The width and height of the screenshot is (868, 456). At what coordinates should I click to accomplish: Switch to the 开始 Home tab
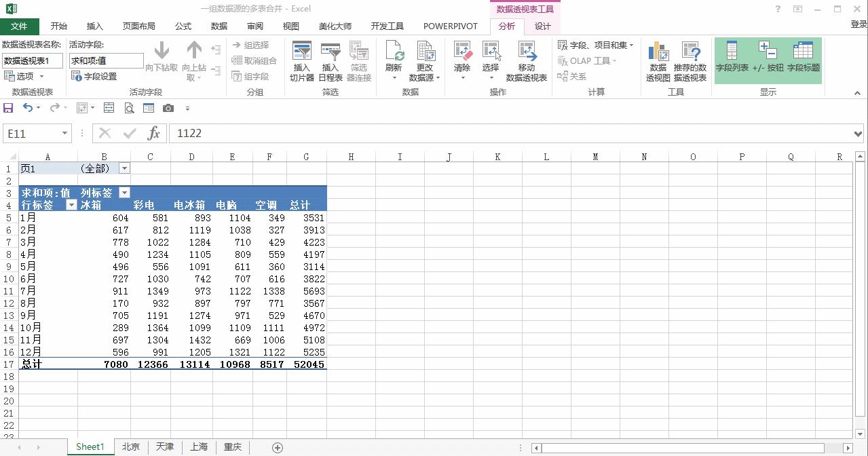59,26
